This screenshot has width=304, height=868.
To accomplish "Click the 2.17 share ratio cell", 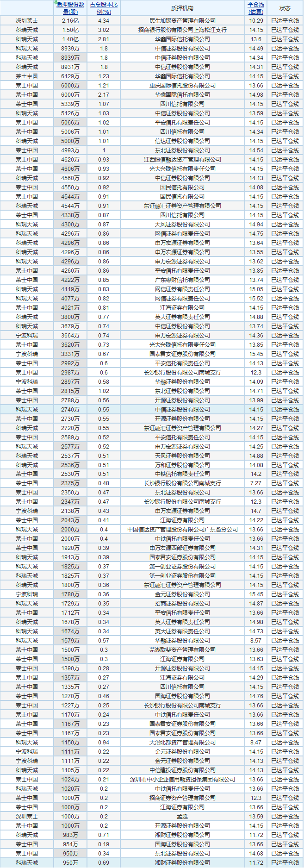I will 104,95.
